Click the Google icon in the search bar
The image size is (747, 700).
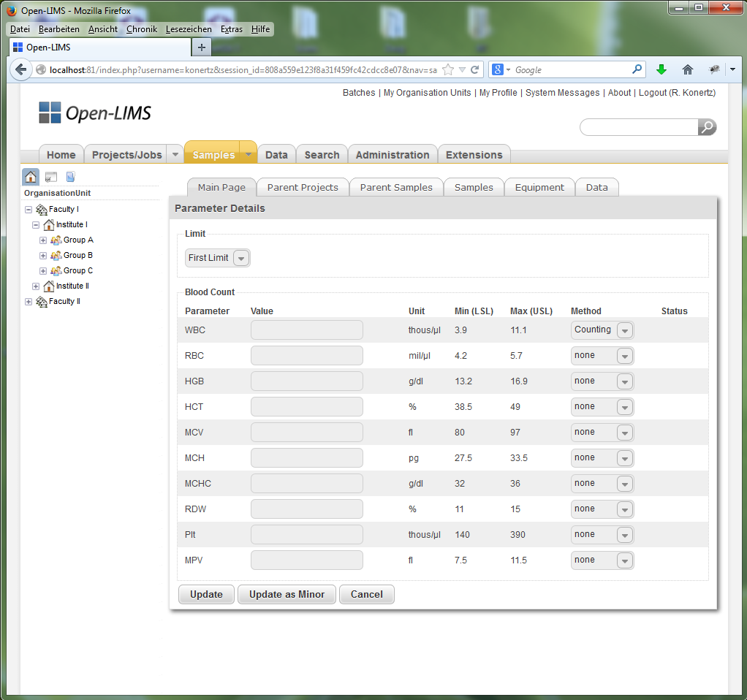[x=496, y=69]
